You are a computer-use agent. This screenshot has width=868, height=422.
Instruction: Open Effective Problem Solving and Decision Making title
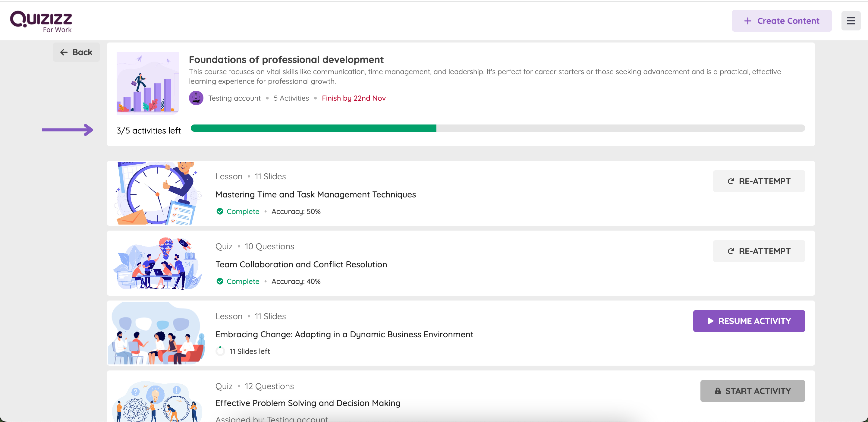coord(308,403)
